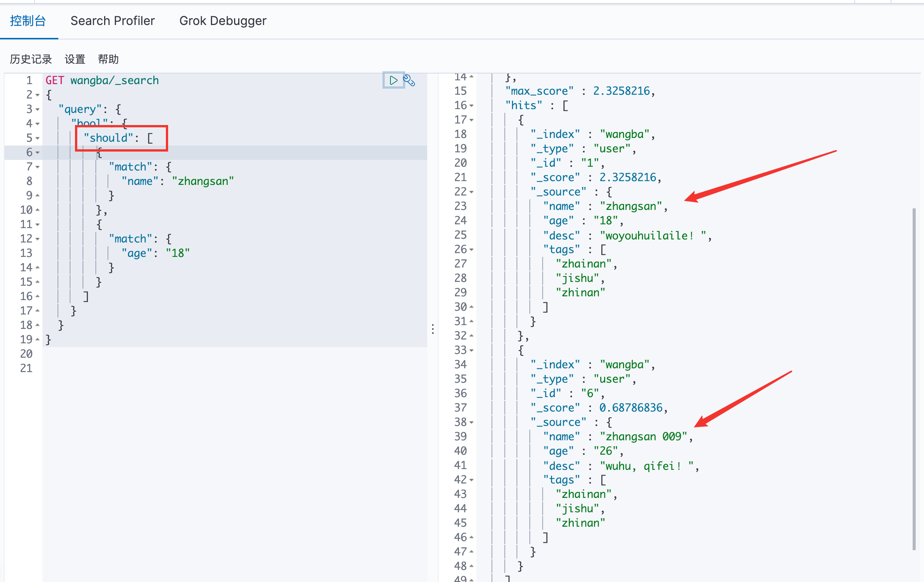This screenshot has height=582, width=924.
Task: Select the 控制台 console tab
Action: click(x=28, y=21)
